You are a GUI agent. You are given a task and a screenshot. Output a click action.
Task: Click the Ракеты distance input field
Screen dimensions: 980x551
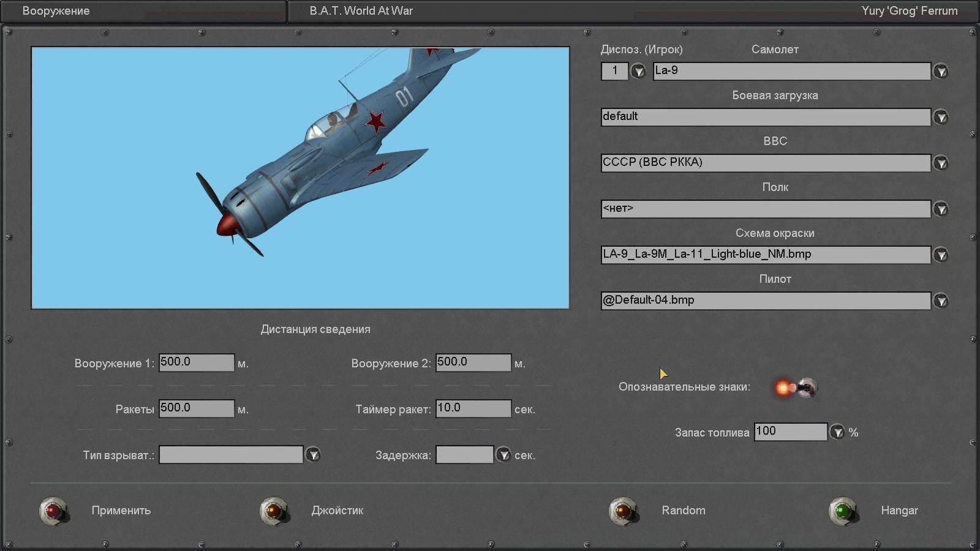click(196, 408)
